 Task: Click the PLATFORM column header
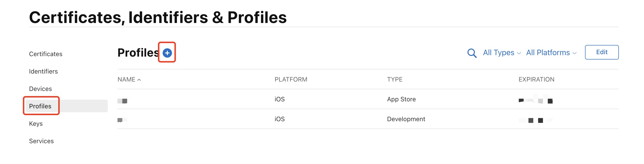291,80
